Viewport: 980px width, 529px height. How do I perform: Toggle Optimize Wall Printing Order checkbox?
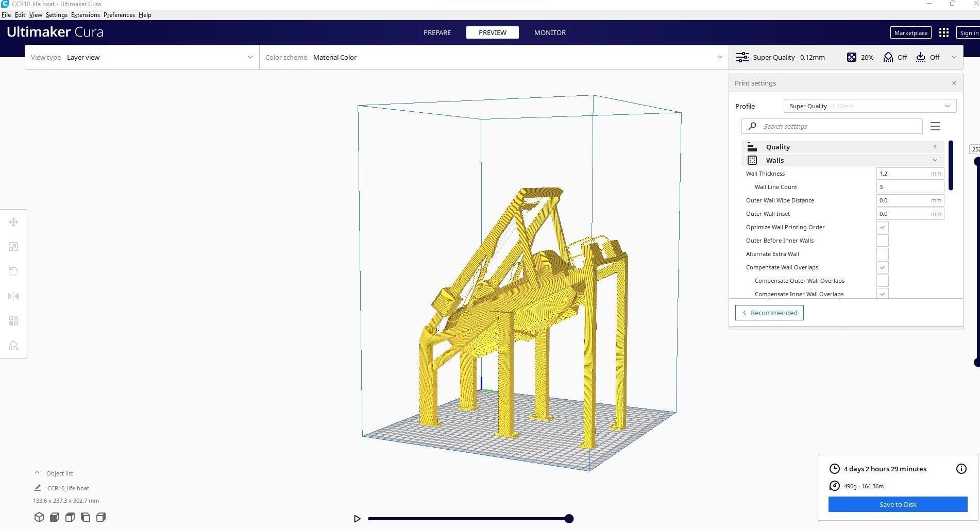(x=883, y=227)
